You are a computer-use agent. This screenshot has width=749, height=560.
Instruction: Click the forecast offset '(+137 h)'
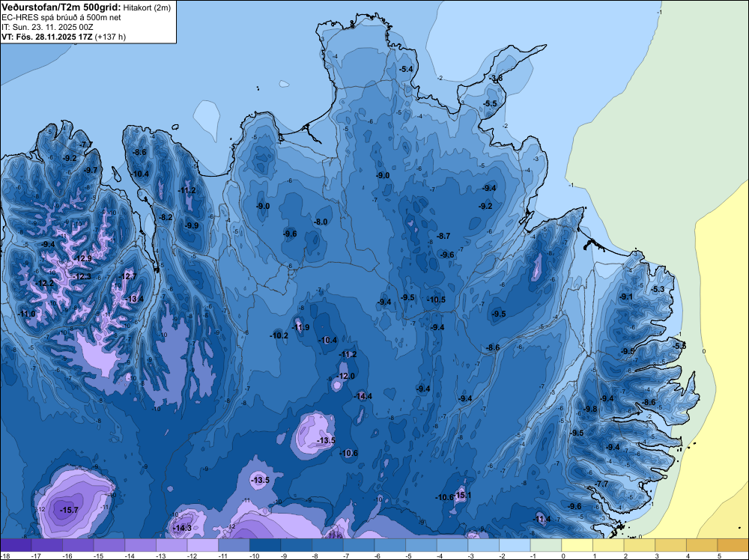[110, 37]
